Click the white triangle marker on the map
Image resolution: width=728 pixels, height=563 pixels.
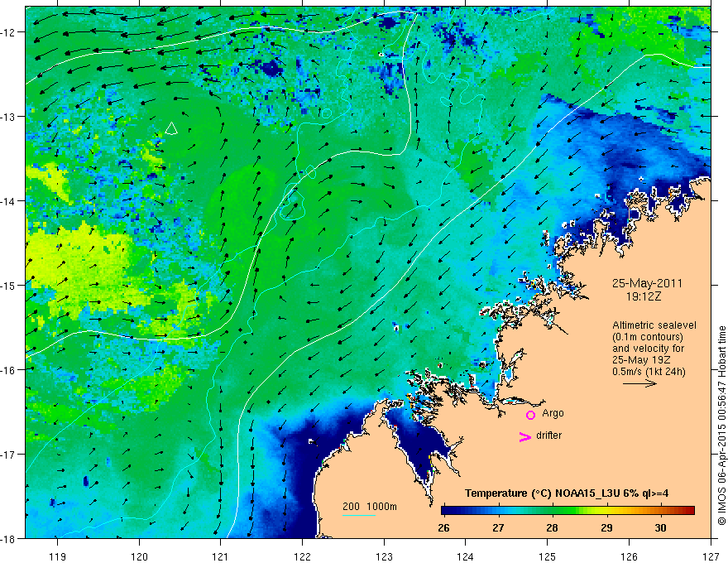[x=171, y=128]
